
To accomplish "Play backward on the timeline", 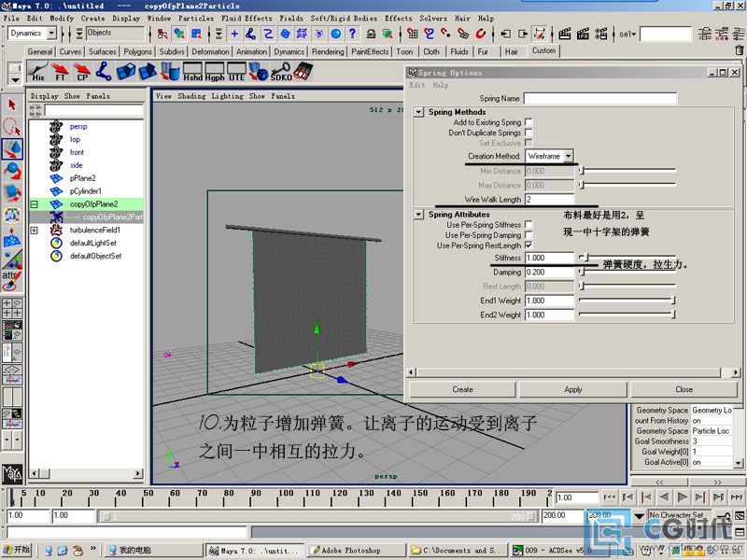I will pos(664,497).
